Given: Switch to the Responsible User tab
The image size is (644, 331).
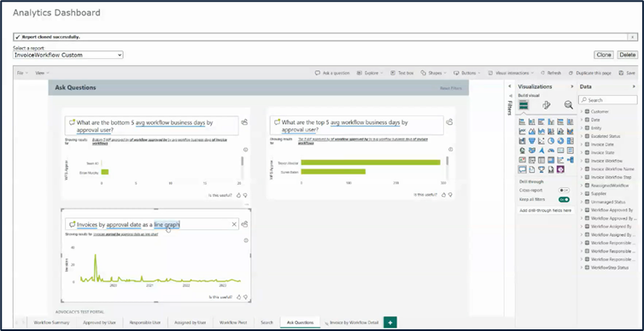Looking at the screenshot, I should pyautogui.click(x=145, y=322).
